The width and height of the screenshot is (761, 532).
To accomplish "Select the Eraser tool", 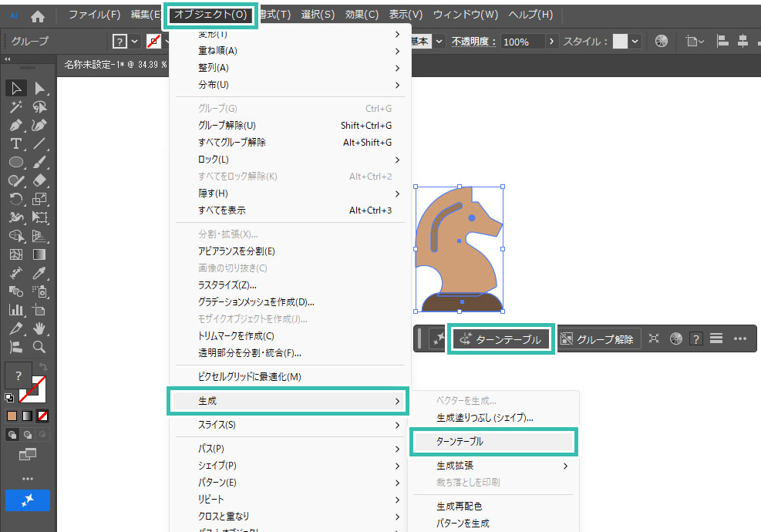I will pyautogui.click(x=40, y=180).
